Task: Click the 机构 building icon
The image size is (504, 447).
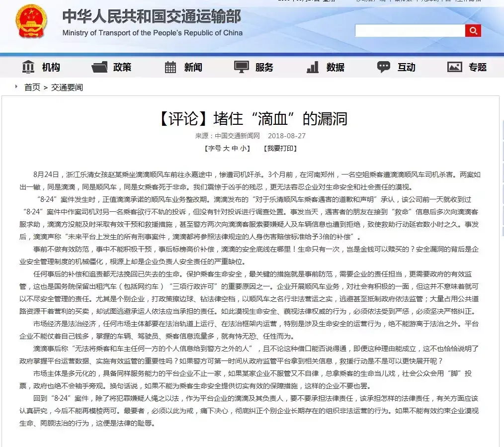Action: click(x=28, y=67)
